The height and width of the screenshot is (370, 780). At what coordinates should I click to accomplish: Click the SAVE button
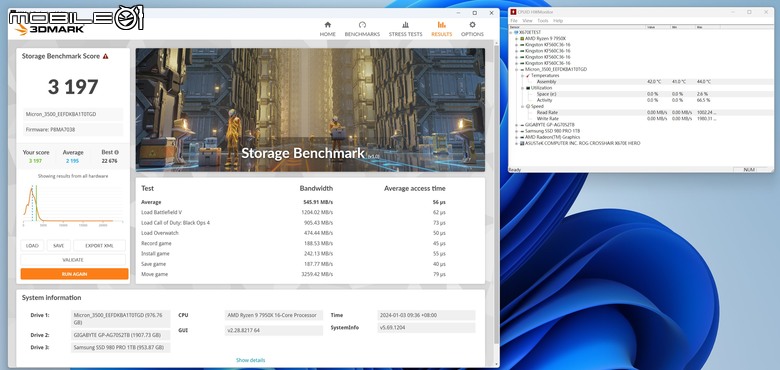(59, 246)
